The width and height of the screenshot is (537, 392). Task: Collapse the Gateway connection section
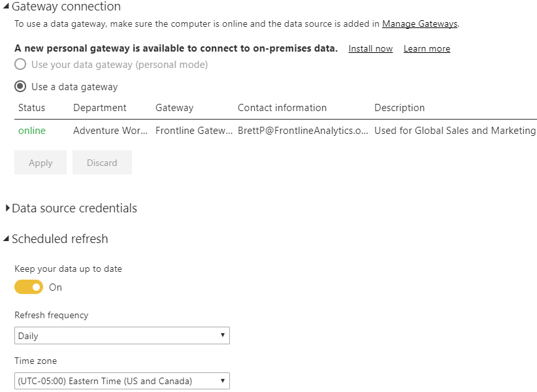[x=6, y=7]
